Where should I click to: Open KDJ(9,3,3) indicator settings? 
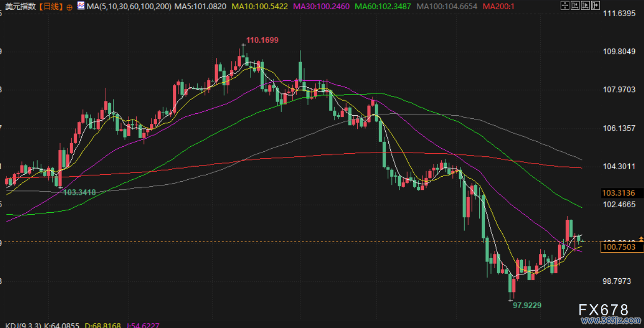pos(23,325)
